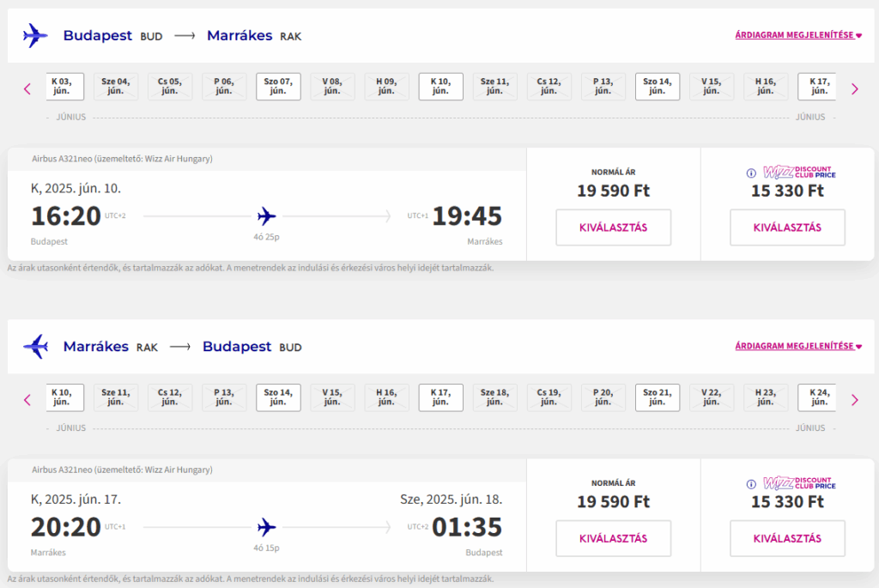Expand the outbound Árdiagram megjelenítése chart
This screenshot has width=879, height=588.
(798, 34)
